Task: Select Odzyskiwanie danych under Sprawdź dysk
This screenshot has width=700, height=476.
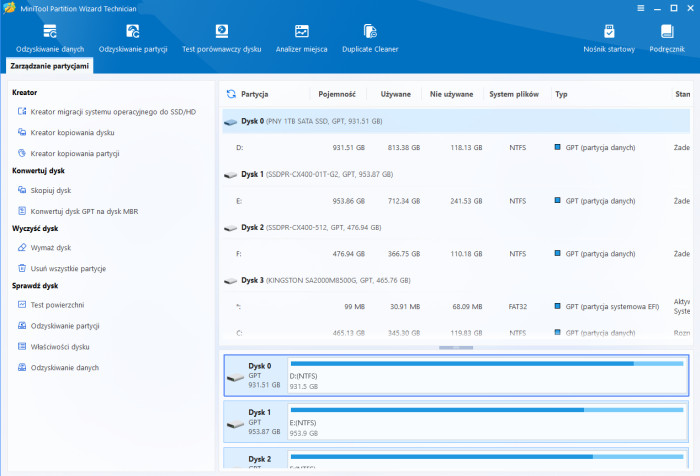Action: [65, 367]
